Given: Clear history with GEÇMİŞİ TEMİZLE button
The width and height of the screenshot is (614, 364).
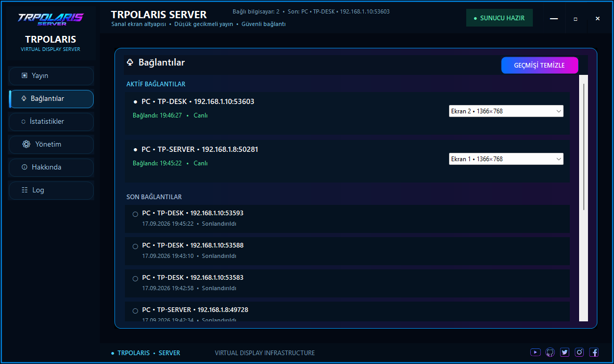Looking at the screenshot, I should 539,66.
